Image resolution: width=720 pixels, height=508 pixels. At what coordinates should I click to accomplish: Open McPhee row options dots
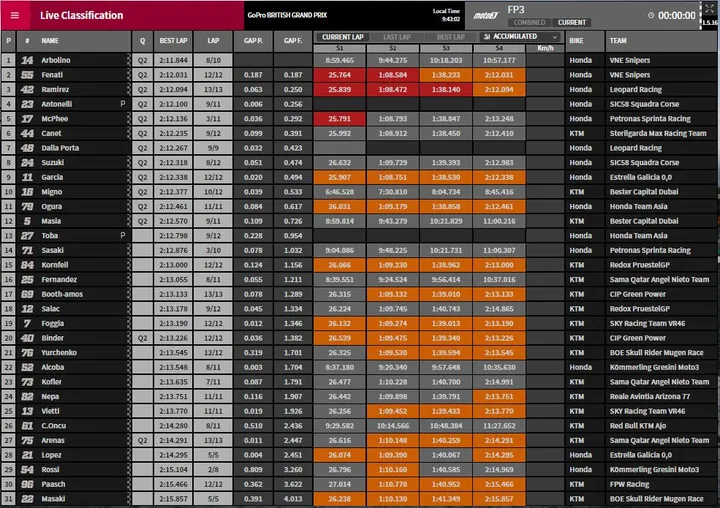click(128, 119)
